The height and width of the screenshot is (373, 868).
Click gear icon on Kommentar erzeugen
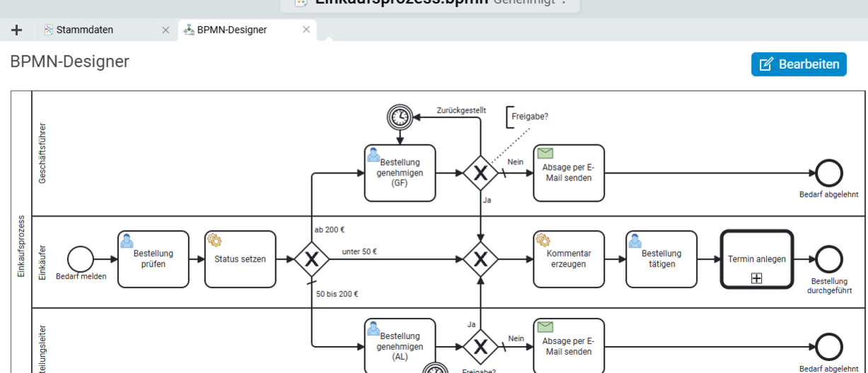tap(543, 241)
